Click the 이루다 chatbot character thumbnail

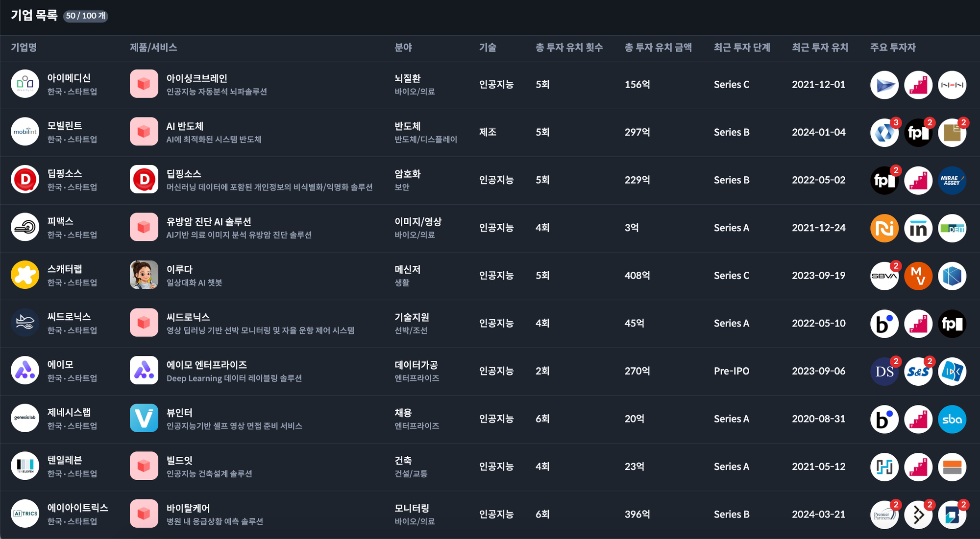(x=144, y=275)
